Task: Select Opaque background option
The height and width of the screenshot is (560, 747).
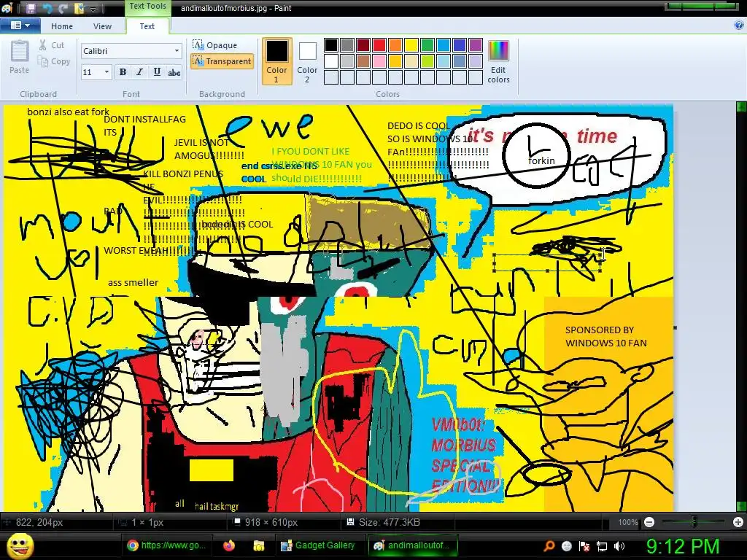Action: point(215,45)
